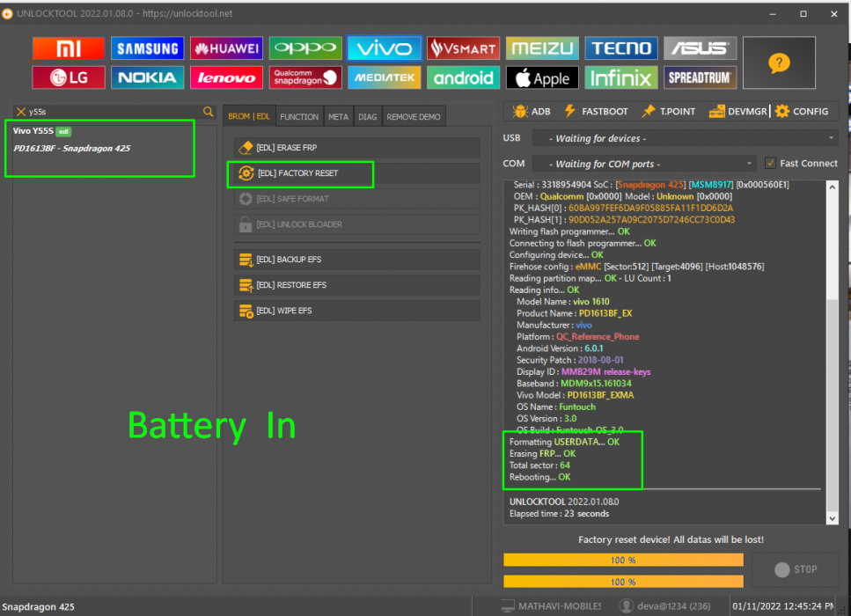This screenshot has width=851, height=616.
Task: Click the lower 100% progress bar
Action: (623, 582)
